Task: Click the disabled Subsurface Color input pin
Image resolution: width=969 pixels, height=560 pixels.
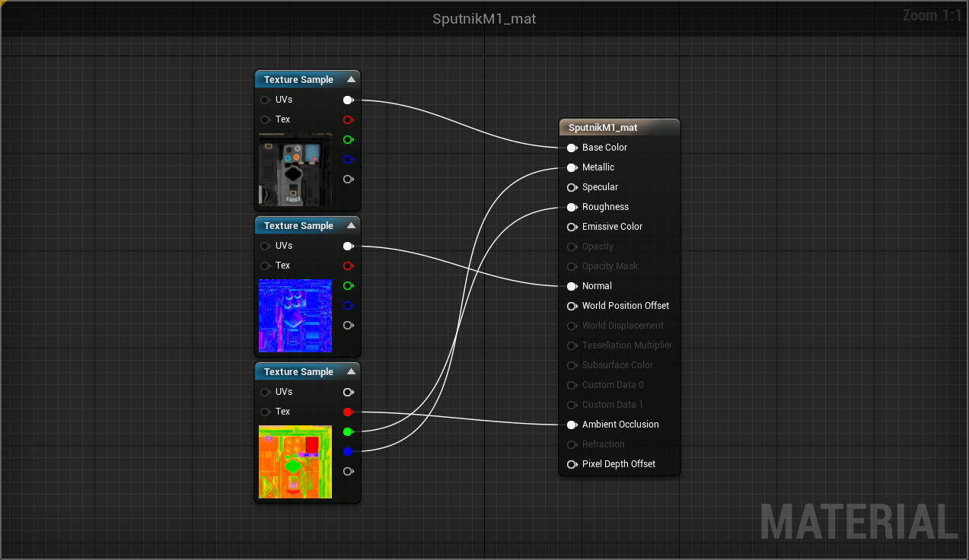Action: (572, 365)
